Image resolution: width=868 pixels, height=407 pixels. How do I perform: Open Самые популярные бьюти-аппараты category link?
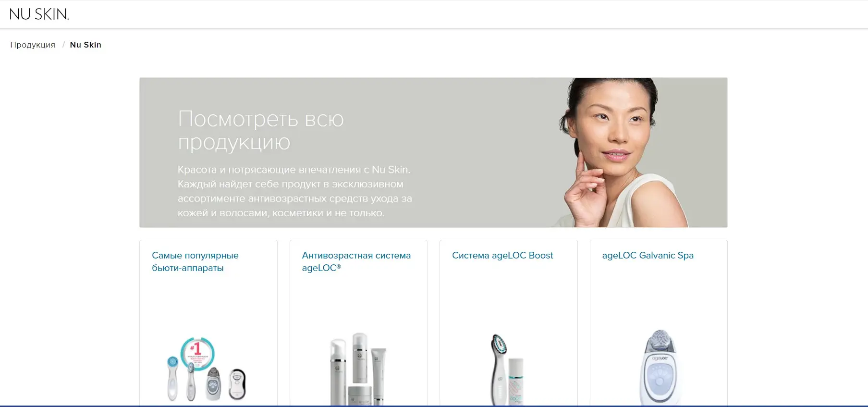click(x=195, y=261)
